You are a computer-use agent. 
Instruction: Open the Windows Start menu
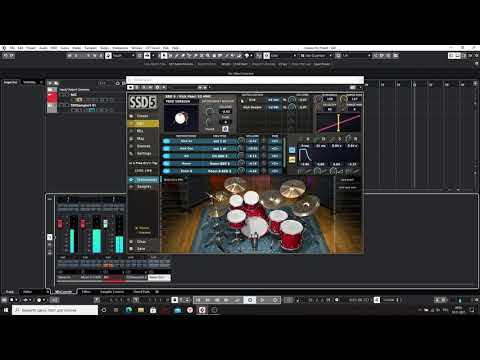coord(6,310)
